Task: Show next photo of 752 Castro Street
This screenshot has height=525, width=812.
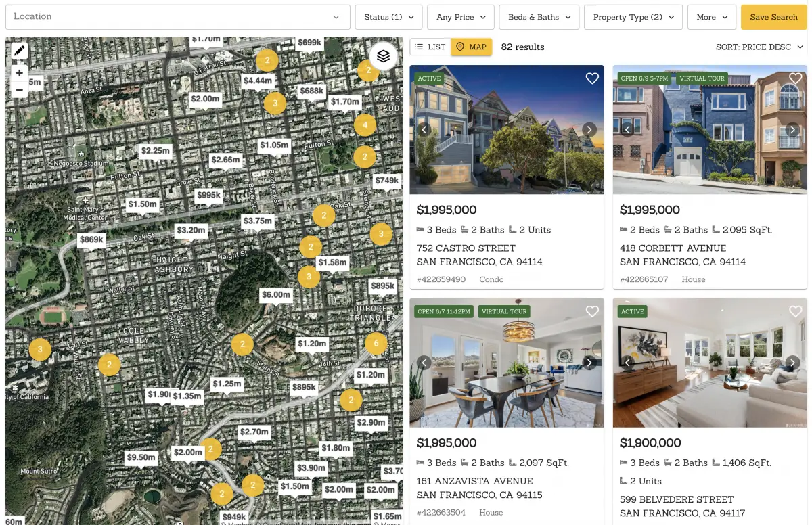Action: coord(589,129)
